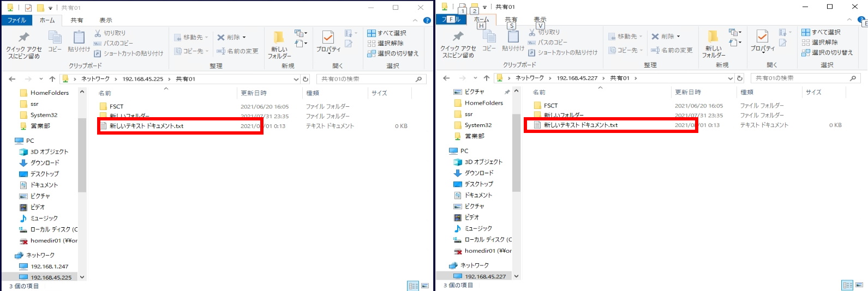Select System32 in left window tree

coord(44,115)
